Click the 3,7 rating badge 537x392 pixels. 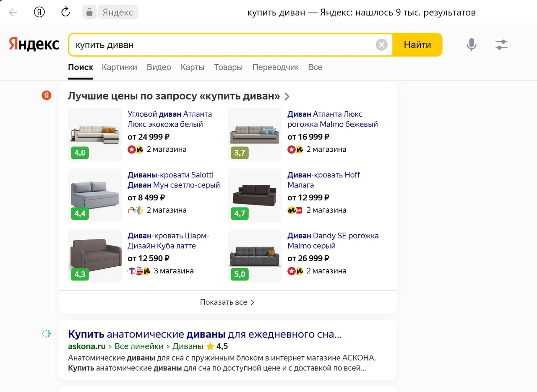pyautogui.click(x=240, y=153)
